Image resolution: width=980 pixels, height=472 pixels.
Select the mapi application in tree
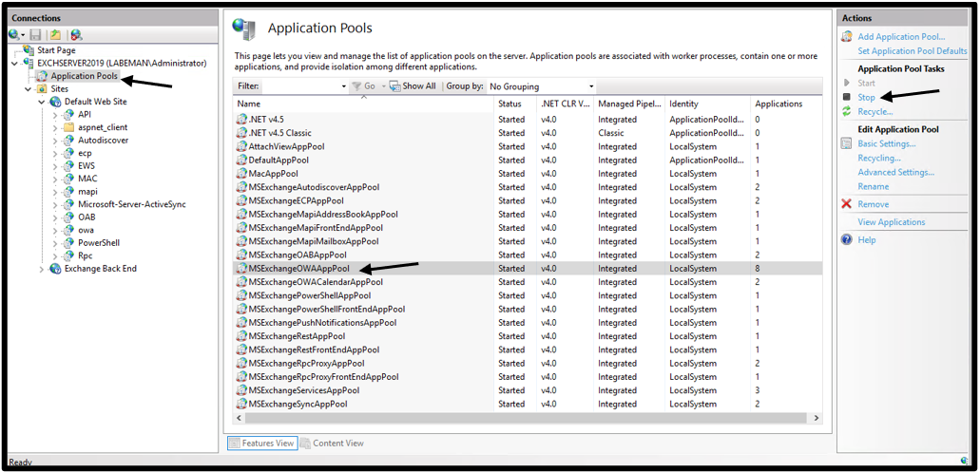pos(87,192)
